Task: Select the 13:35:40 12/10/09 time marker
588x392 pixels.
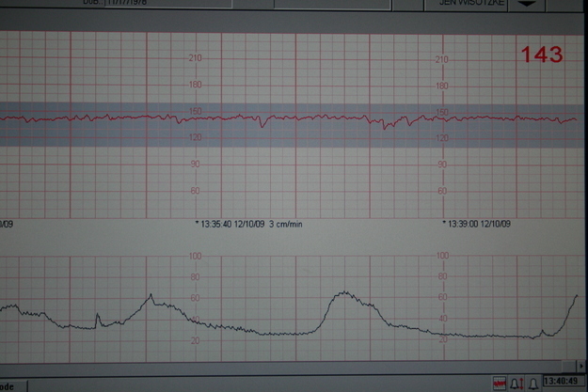Action: (230, 225)
